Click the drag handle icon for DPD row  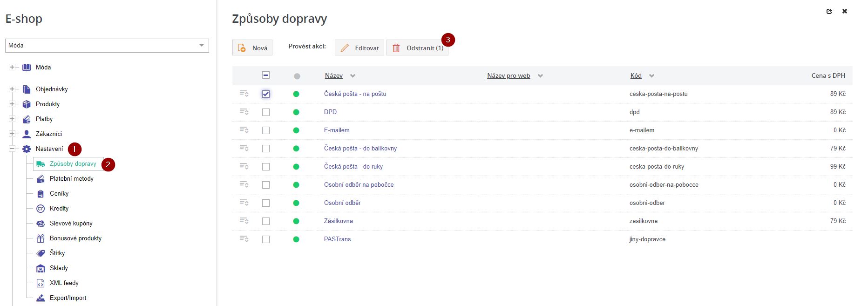(x=244, y=112)
